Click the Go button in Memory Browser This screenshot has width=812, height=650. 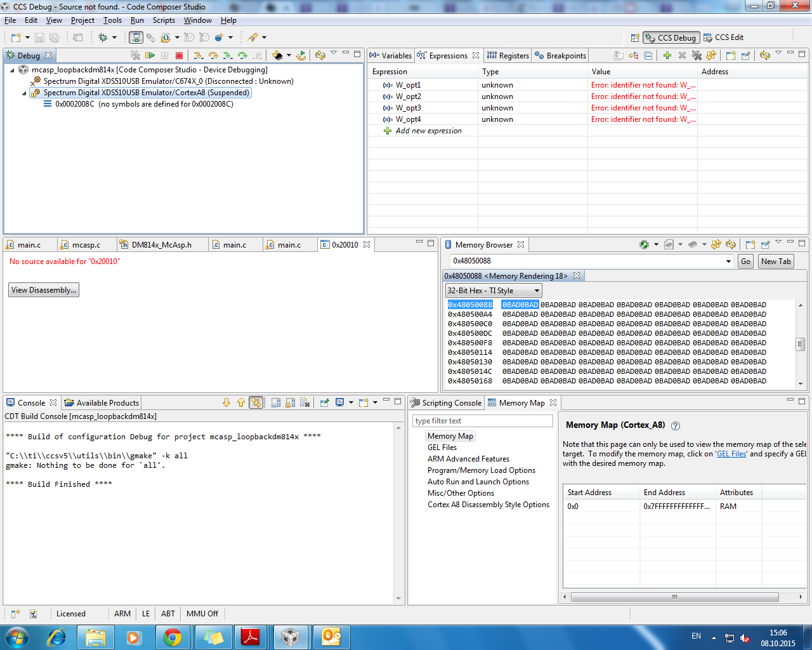pyautogui.click(x=745, y=262)
